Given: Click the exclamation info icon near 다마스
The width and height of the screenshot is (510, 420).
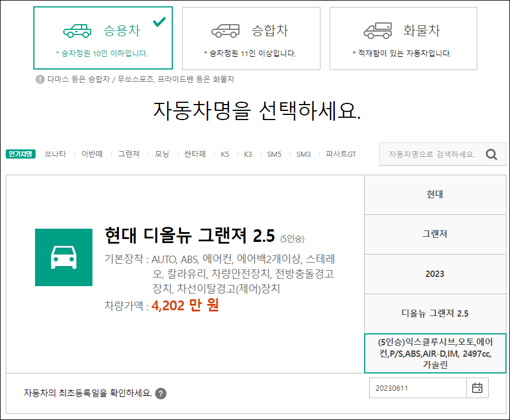Looking at the screenshot, I should (40, 79).
